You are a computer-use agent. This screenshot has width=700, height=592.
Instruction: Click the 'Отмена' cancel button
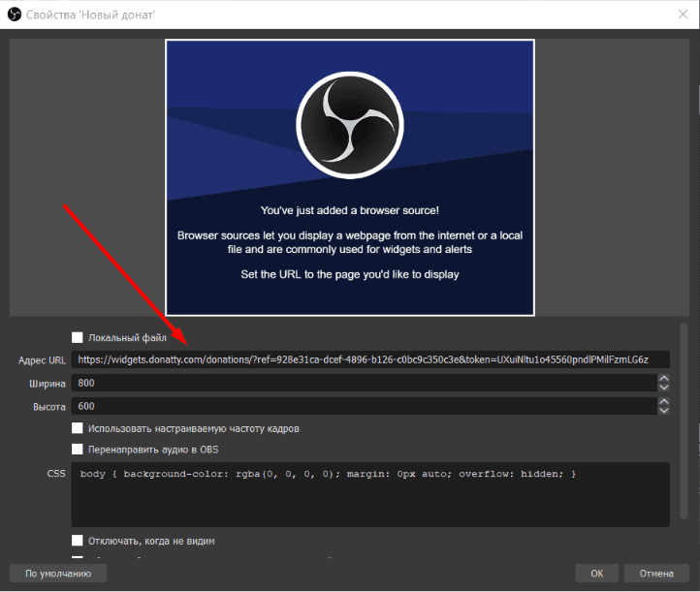[x=656, y=574]
